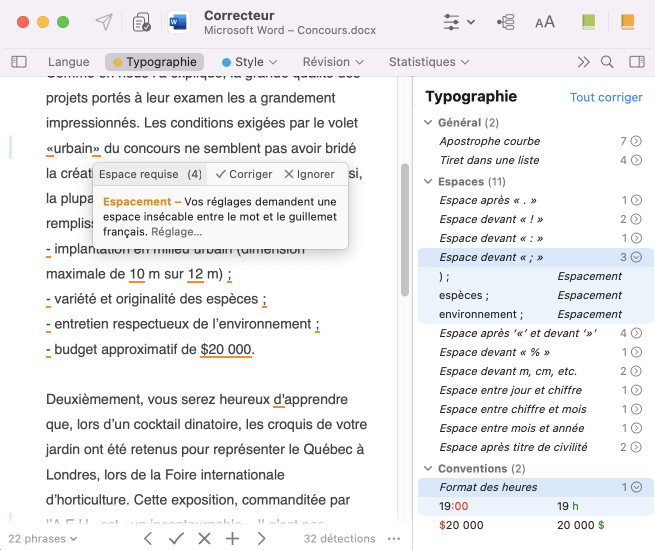Collapse the Espaces section
This screenshot has width=655, height=550.
click(429, 182)
